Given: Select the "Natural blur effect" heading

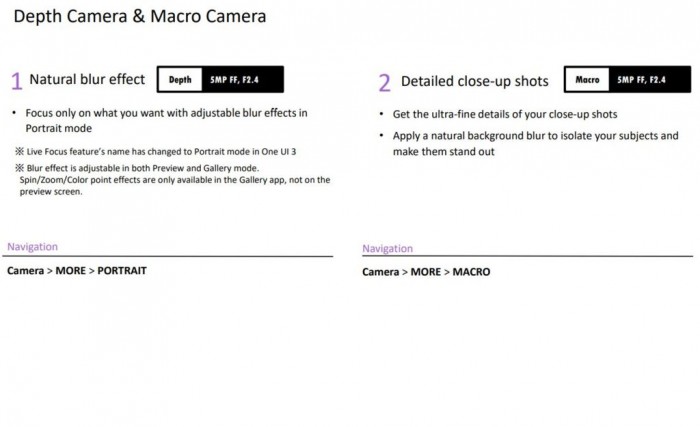Looking at the screenshot, I should tap(87, 80).
